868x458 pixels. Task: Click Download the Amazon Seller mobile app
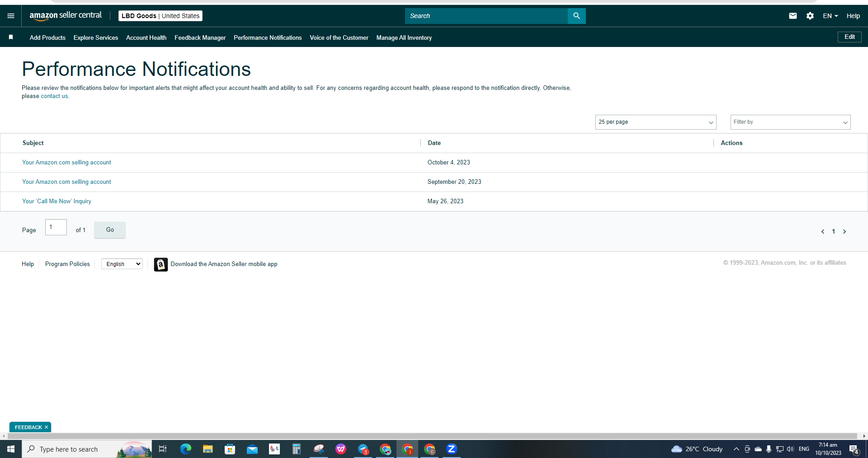(x=224, y=264)
